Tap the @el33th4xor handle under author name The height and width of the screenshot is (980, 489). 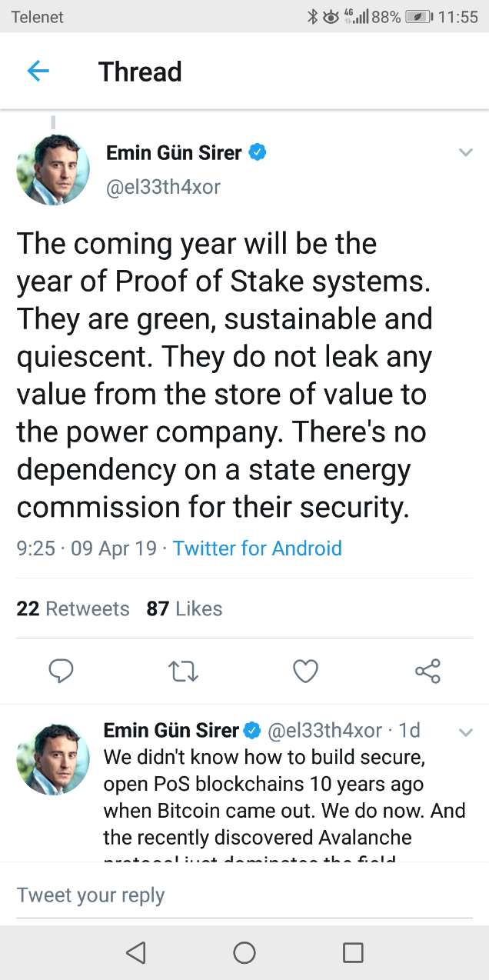(163, 187)
